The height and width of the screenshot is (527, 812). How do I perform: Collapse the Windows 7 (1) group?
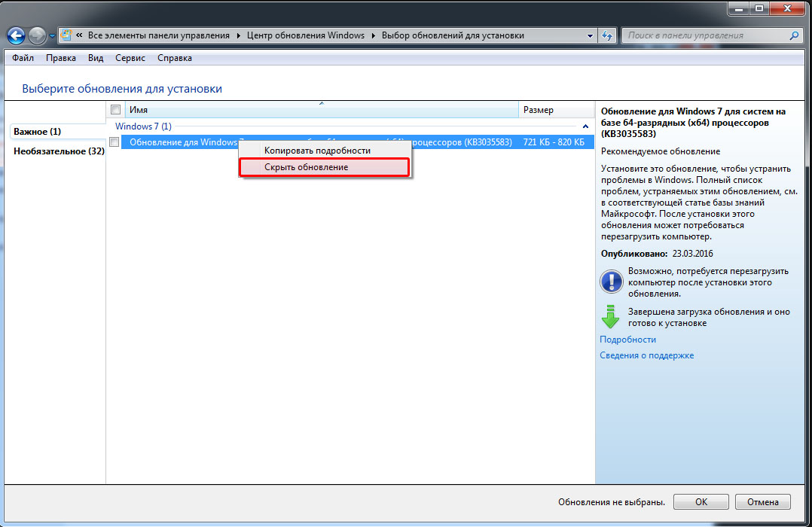pyautogui.click(x=585, y=126)
